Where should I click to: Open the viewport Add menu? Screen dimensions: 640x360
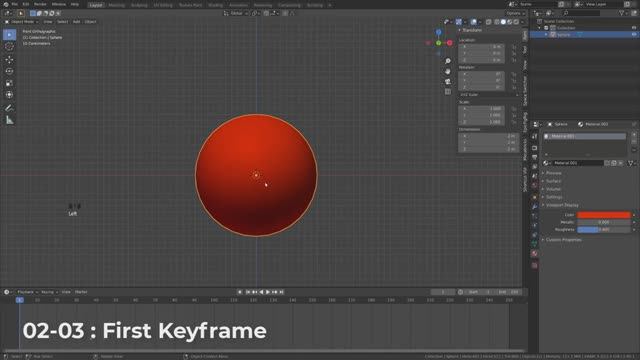tap(76, 22)
